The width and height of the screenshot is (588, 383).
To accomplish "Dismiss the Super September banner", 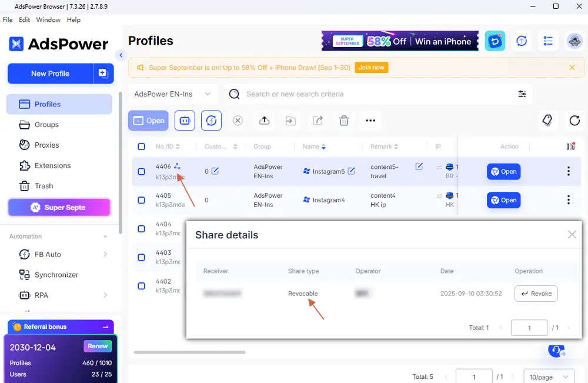I will pos(572,67).
